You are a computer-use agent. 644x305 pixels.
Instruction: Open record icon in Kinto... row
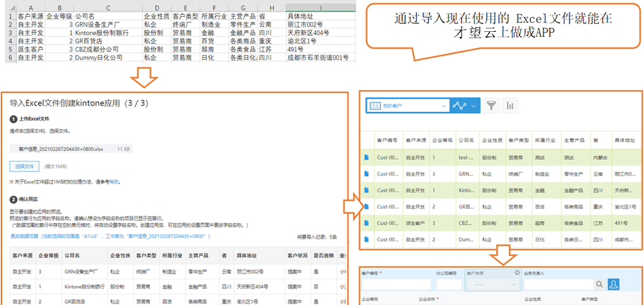coord(367,190)
